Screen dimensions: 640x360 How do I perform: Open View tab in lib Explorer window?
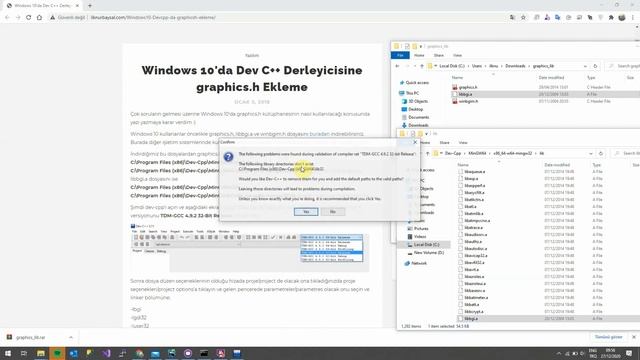pyautogui.click(x=463, y=142)
